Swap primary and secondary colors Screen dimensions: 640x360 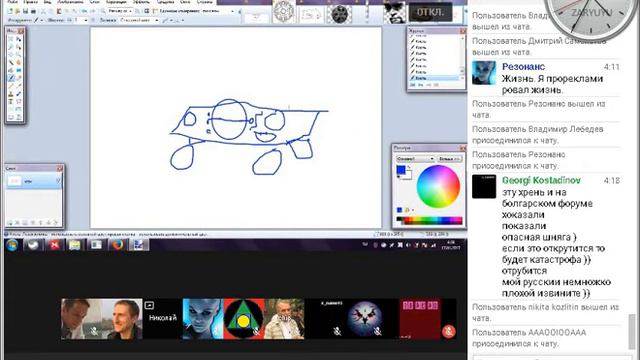click(x=409, y=167)
